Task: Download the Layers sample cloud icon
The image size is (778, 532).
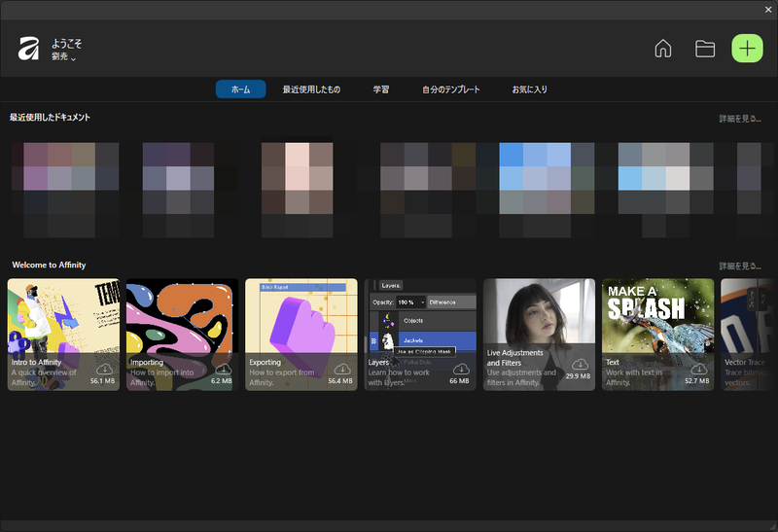Action: pos(461,369)
